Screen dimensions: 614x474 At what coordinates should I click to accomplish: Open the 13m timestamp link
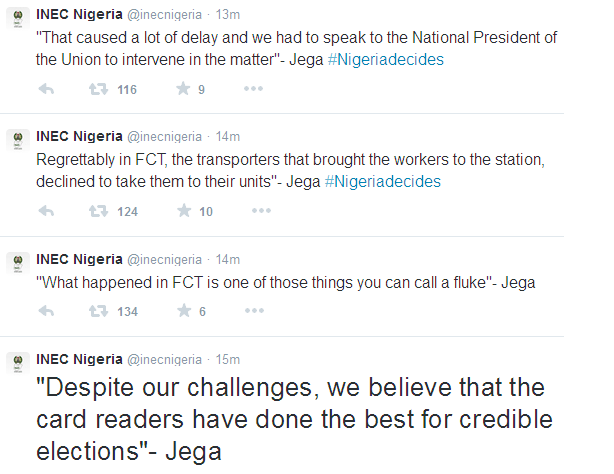[x=228, y=14]
